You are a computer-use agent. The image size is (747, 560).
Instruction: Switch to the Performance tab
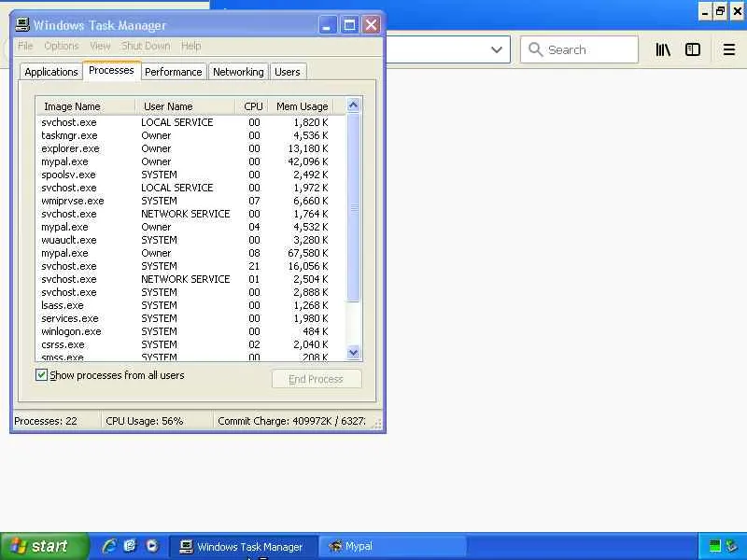(174, 72)
